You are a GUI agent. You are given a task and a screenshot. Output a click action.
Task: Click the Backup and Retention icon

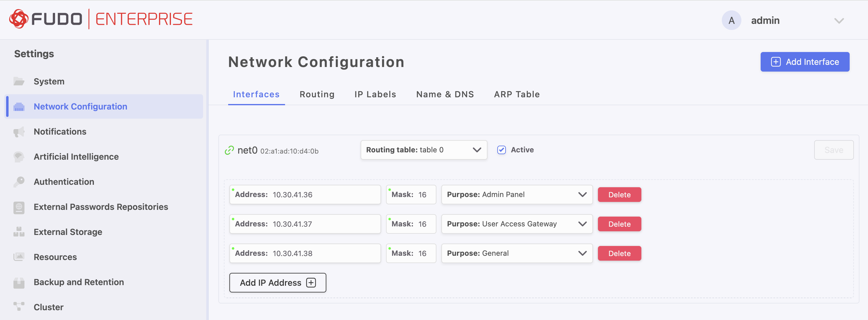pos(19,282)
